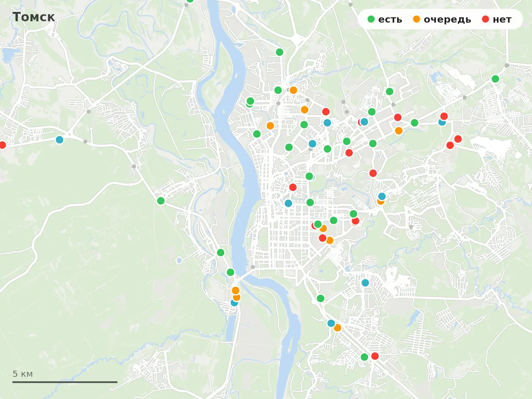
Task: Click the orange 'очередь' legend entry
Action: pos(442,20)
